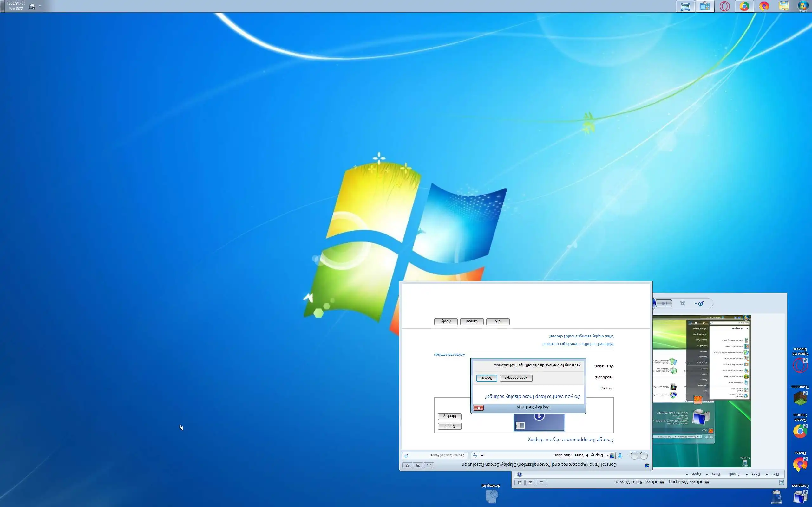The image size is (812, 507).
Task: Click the fit-to-window icon in Photo Viewer
Action: [682, 304]
